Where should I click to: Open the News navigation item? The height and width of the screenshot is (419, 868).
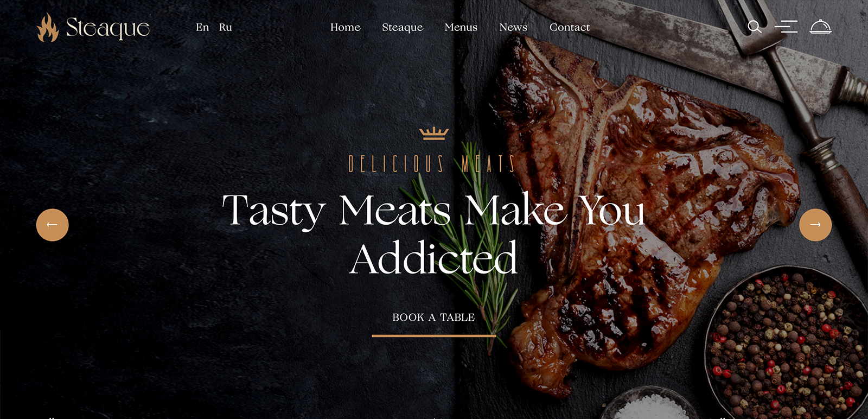[x=513, y=27]
